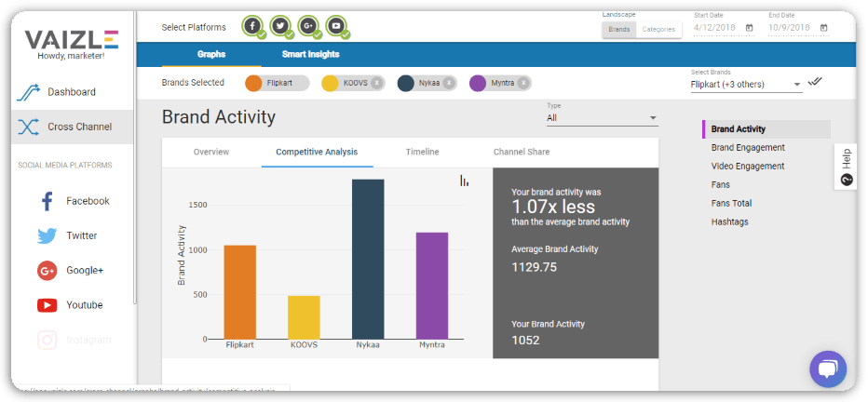
Task: Click the chart type bar icon
Action: point(465,181)
